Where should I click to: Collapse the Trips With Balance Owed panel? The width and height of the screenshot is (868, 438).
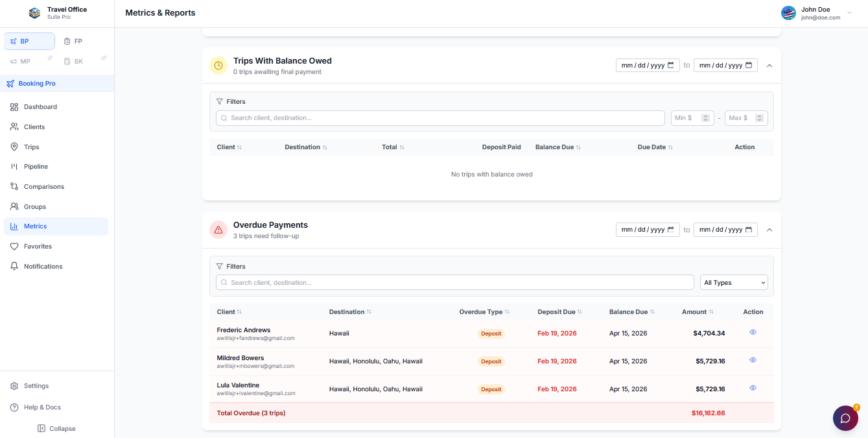pos(769,65)
